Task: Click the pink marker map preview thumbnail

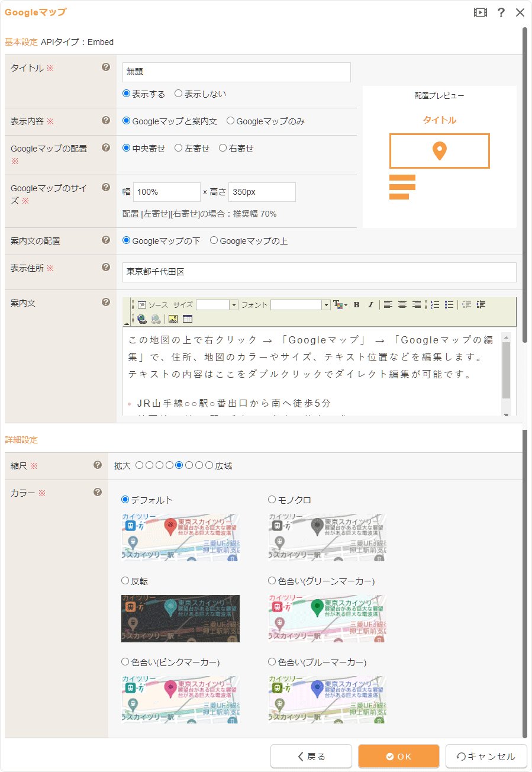Action: point(180,699)
